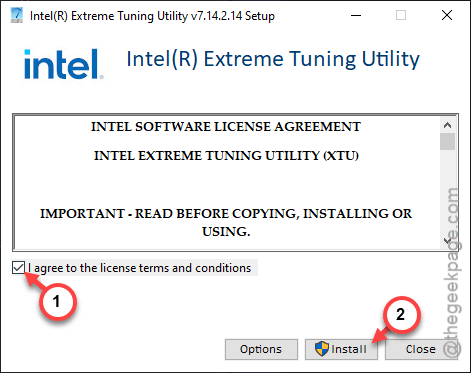The height and width of the screenshot is (373, 471).
Task: Click the license text scrollbar thumb
Action: click(x=447, y=142)
